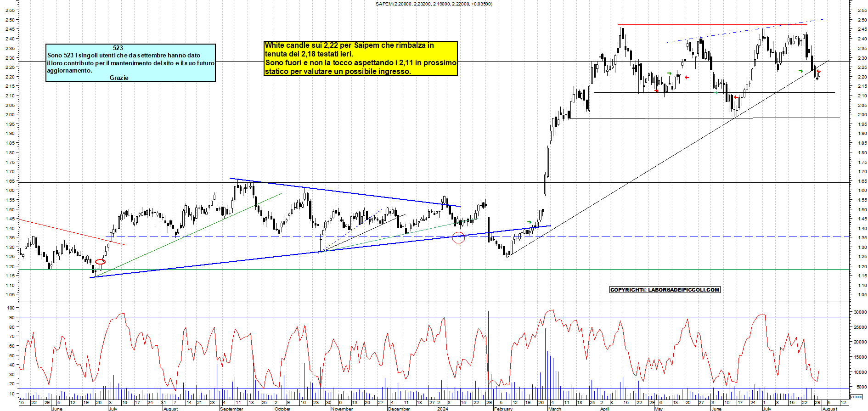Click the 'October' month label on time axis
The image size is (868, 411).
(x=282, y=409)
